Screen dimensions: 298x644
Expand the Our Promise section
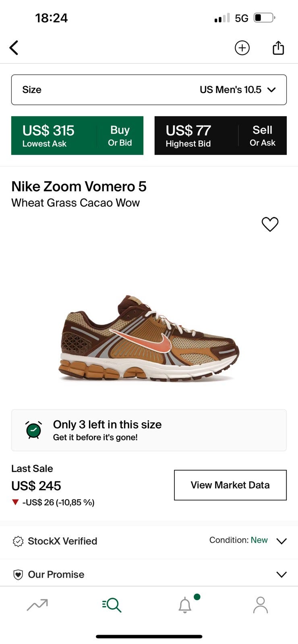click(149, 574)
